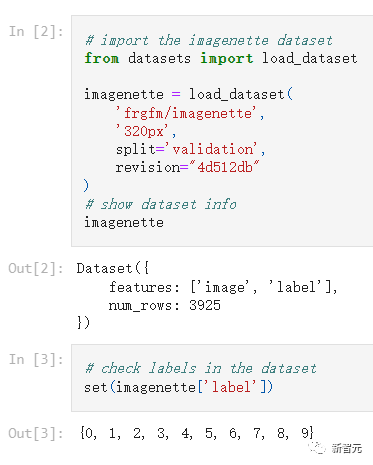Click the split='validation' argument
The height and width of the screenshot is (465, 373).
tap(190, 149)
